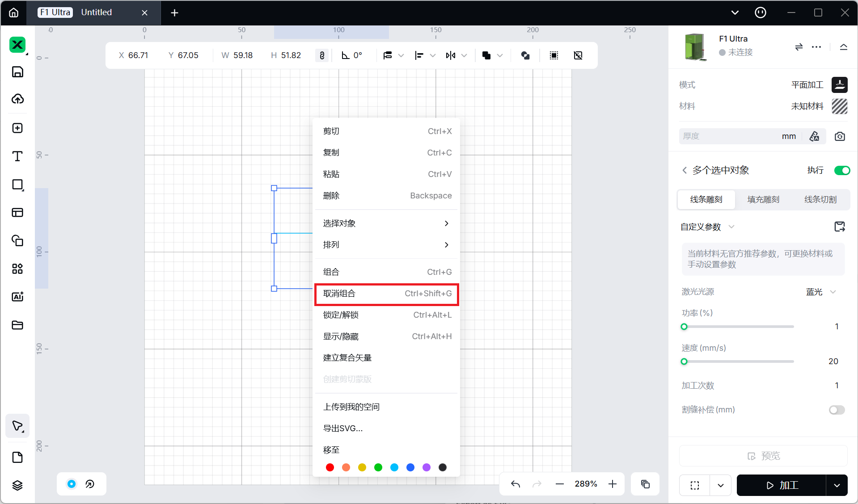Pick the red color swatch
The image size is (858, 504).
tap(330, 467)
